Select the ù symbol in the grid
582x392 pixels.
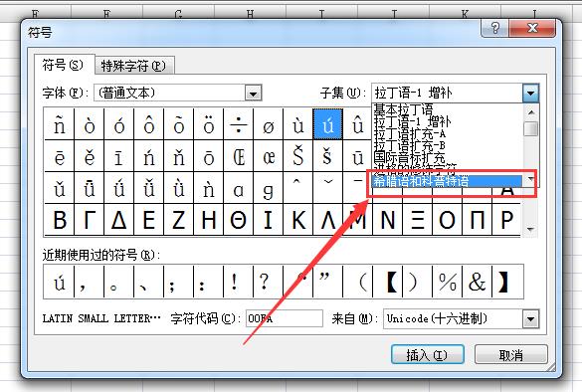pos(298,124)
